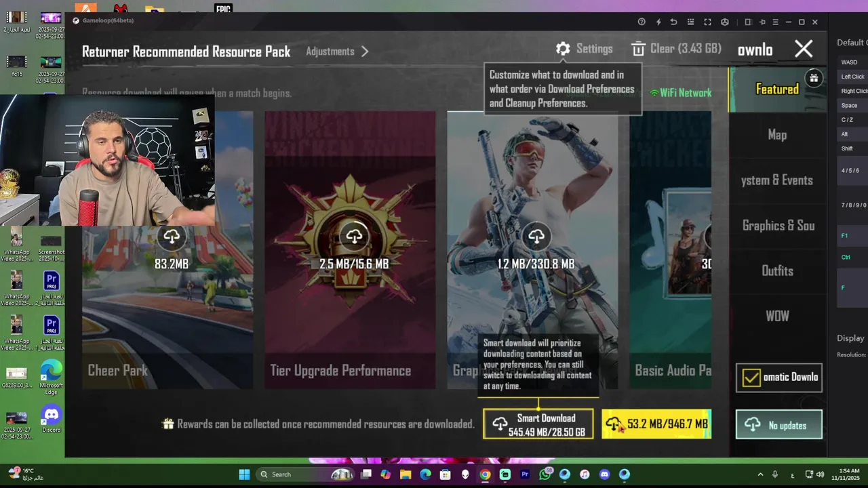The height and width of the screenshot is (488, 868).
Task: Click the Smart Download button
Action: 538,424
